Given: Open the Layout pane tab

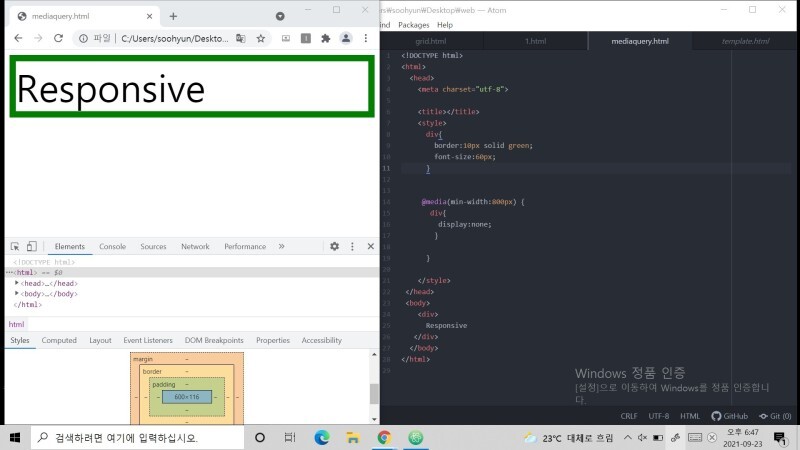Looking at the screenshot, I should pos(101,340).
